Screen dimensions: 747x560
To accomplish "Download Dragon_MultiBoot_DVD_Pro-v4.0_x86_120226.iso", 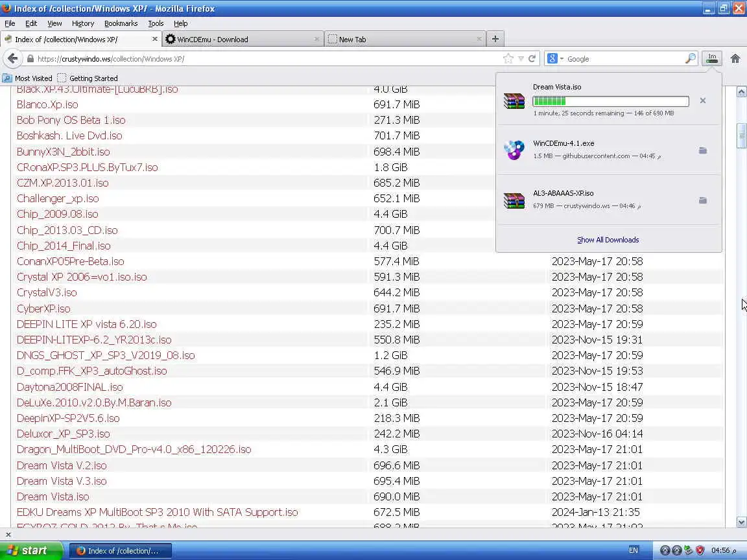I will [134, 450].
